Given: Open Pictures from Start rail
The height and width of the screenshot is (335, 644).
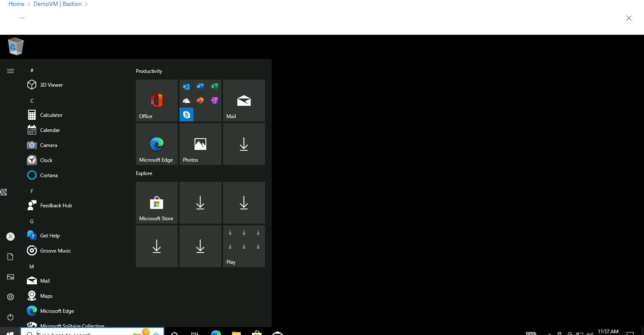Looking at the screenshot, I should click(x=10, y=277).
